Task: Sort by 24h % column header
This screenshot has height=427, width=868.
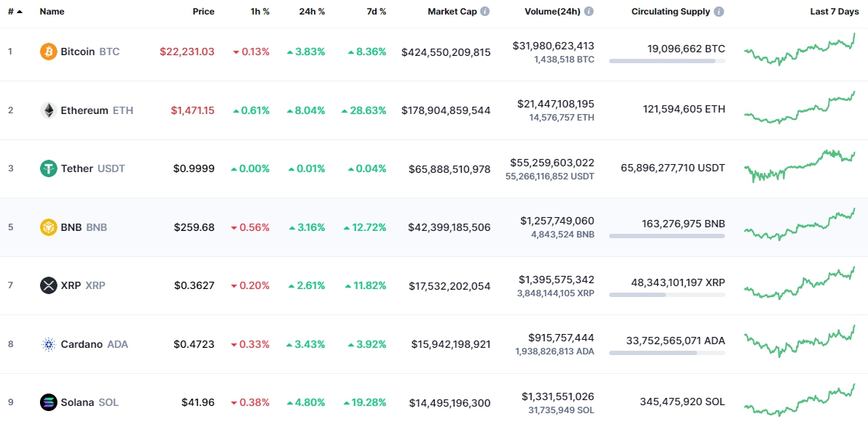Action: coord(312,12)
